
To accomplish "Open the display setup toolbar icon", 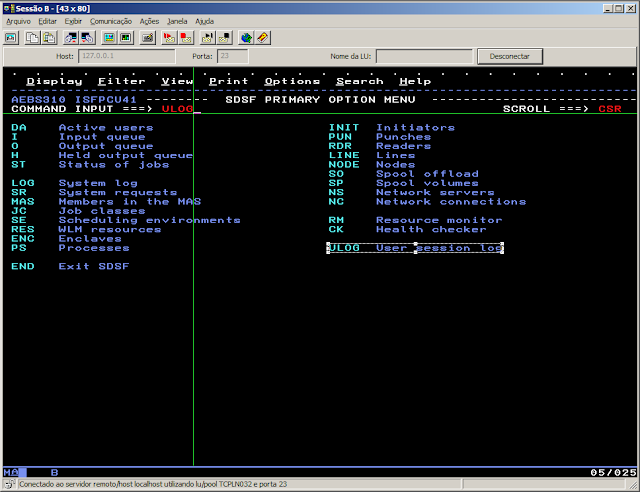I will 109,38.
